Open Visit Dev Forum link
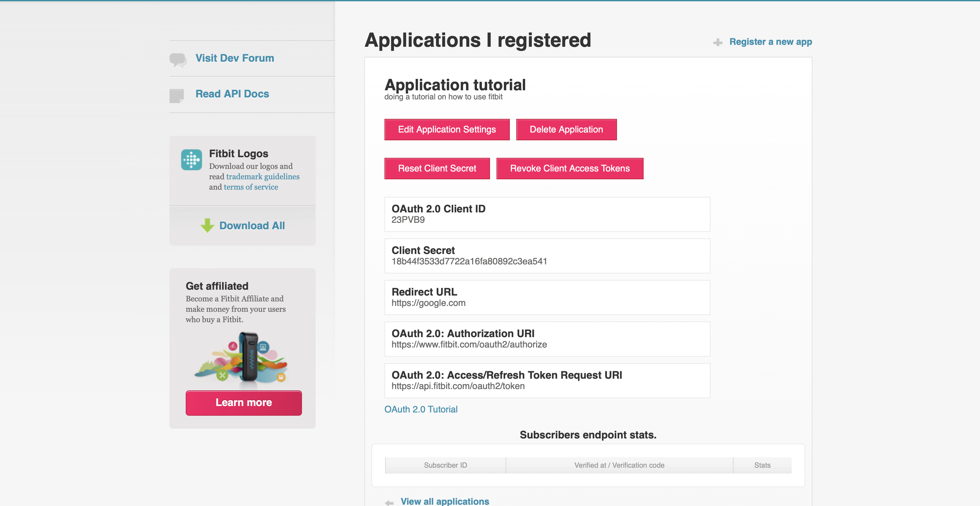The image size is (980, 506). pyautogui.click(x=234, y=58)
